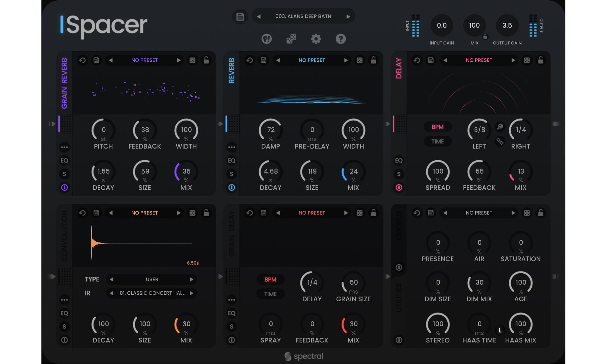Advance to the next global preset after Alans Deep Bath

348,17
